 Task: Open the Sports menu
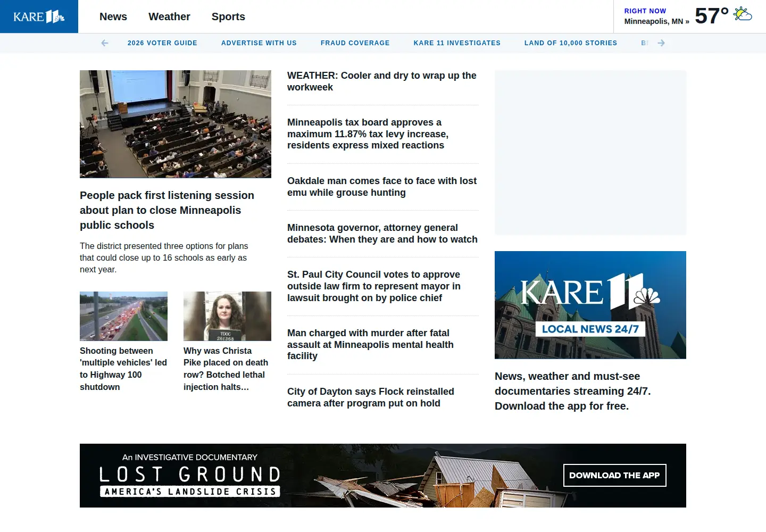pyautogui.click(x=228, y=16)
